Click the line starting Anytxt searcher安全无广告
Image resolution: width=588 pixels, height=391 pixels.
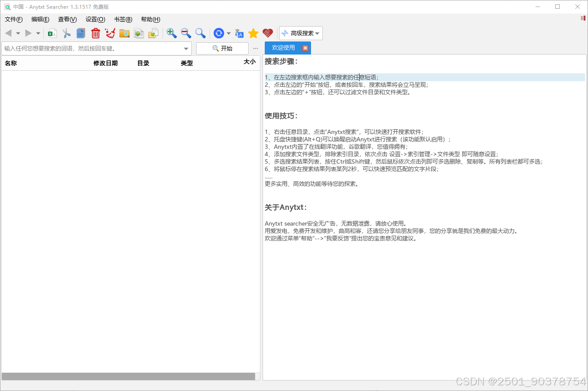click(336, 224)
